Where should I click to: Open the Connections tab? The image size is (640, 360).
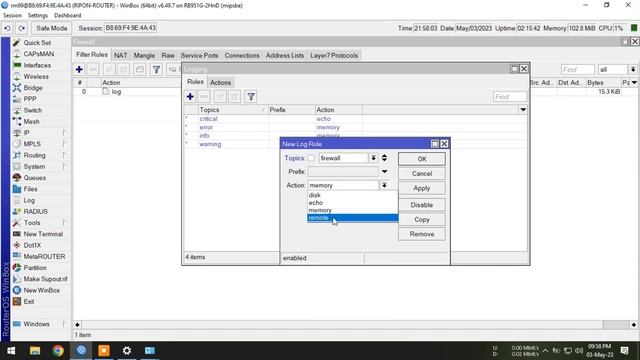[x=242, y=56]
